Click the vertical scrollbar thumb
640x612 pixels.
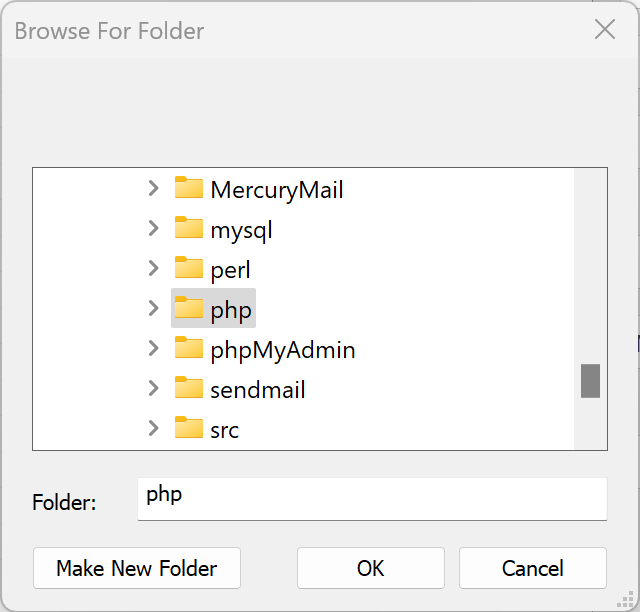point(590,381)
